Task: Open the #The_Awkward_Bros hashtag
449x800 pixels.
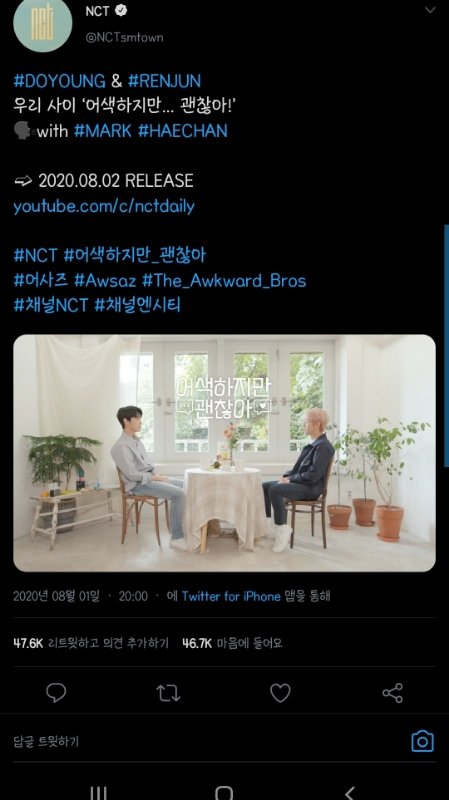Action: [224, 281]
